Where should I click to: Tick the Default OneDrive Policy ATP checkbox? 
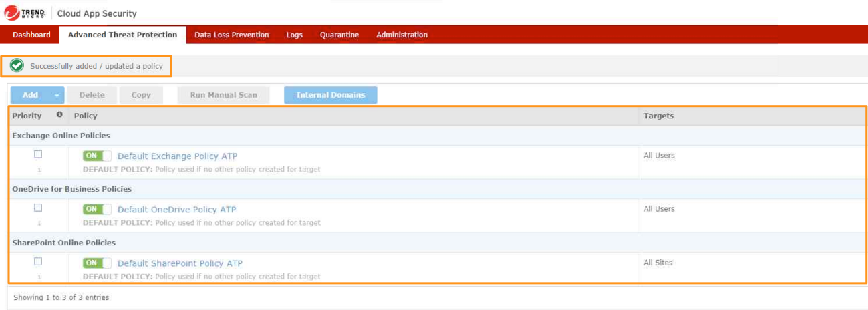(x=38, y=208)
